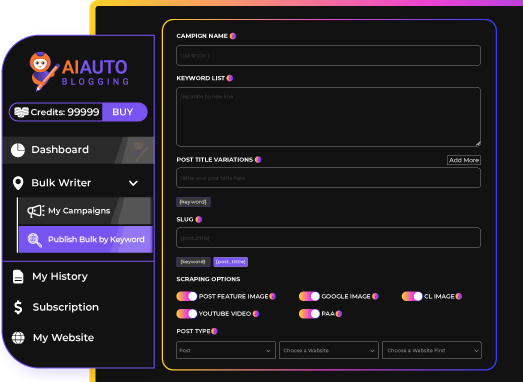Click info icon beside Google Image
The height and width of the screenshot is (382, 523).
click(375, 296)
